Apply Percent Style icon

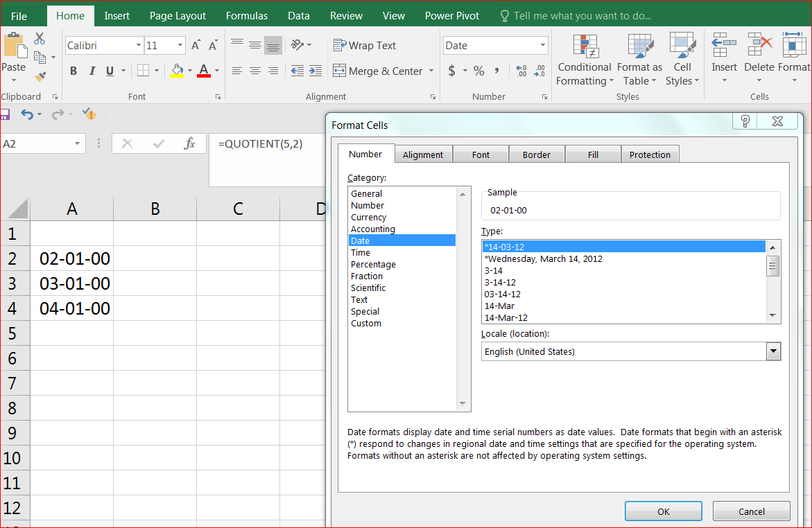pos(479,71)
